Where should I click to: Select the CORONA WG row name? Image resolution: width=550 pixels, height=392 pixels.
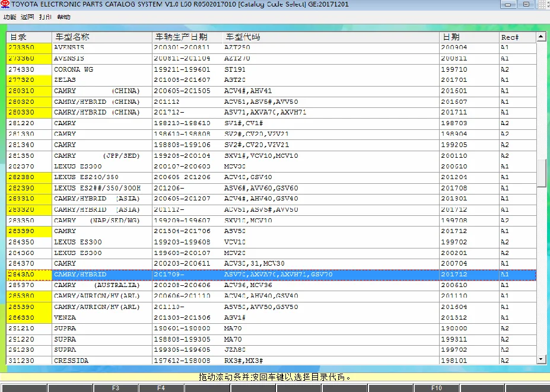click(x=74, y=69)
